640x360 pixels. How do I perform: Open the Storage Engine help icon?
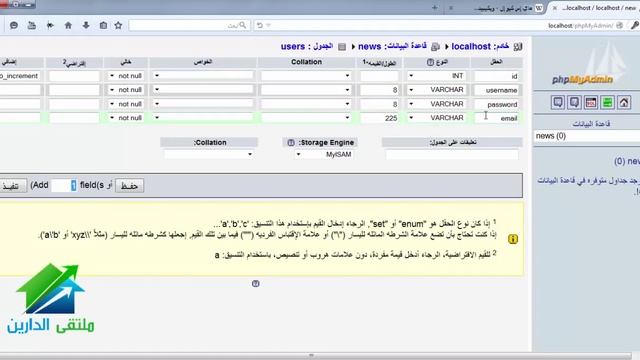point(291,142)
